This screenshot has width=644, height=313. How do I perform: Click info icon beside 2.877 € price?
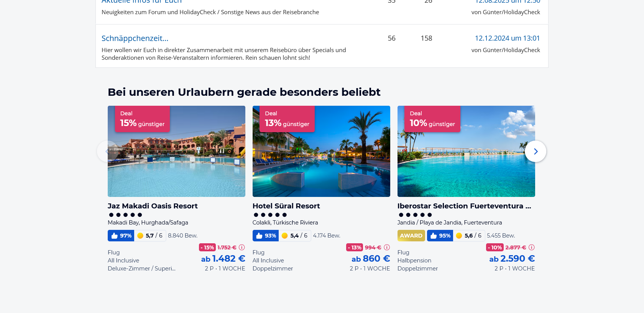tap(531, 247)
